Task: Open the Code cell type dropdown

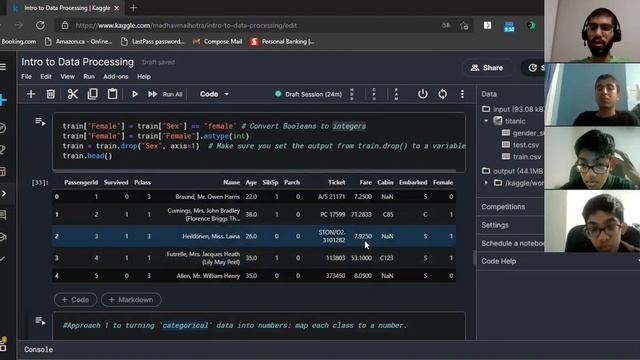Action: point(214,94)
